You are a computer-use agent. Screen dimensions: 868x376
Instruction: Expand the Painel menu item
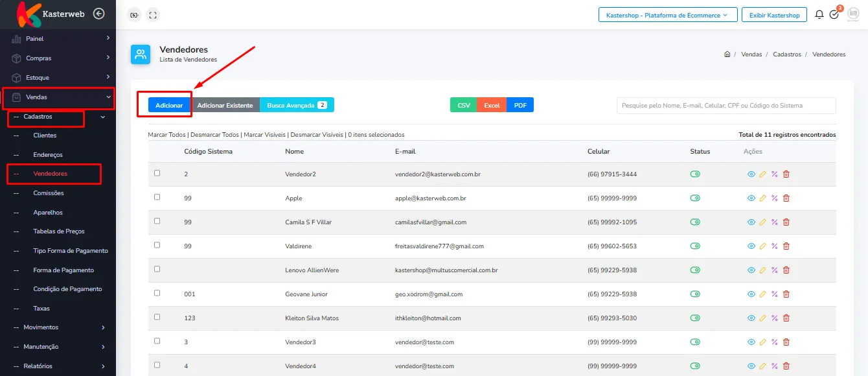[x=58, y=39]
